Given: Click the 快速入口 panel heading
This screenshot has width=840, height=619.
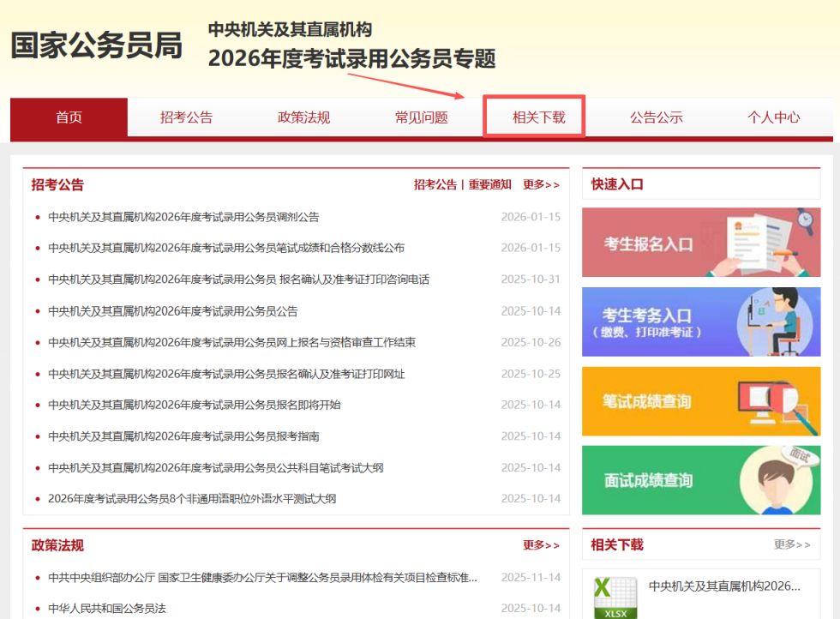Looking at the screenshot, I should tap(616, 184).
